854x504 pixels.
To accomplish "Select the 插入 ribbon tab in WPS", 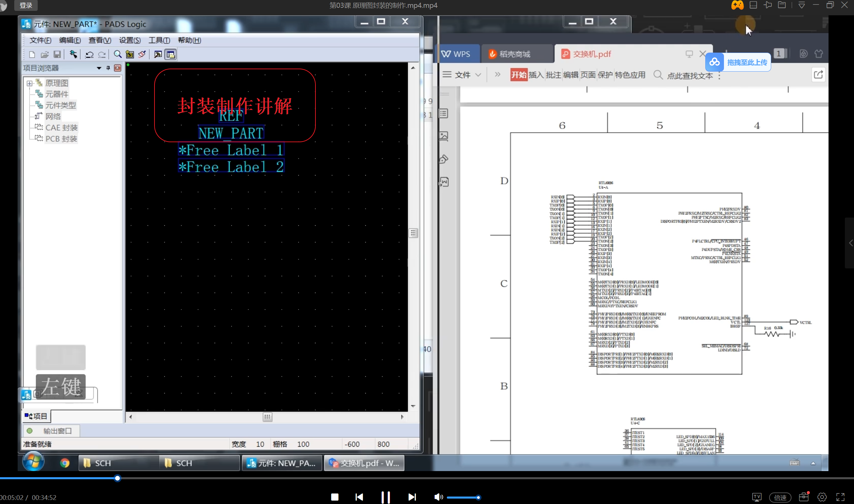I will pyautogui.click(x=537, y=75).
